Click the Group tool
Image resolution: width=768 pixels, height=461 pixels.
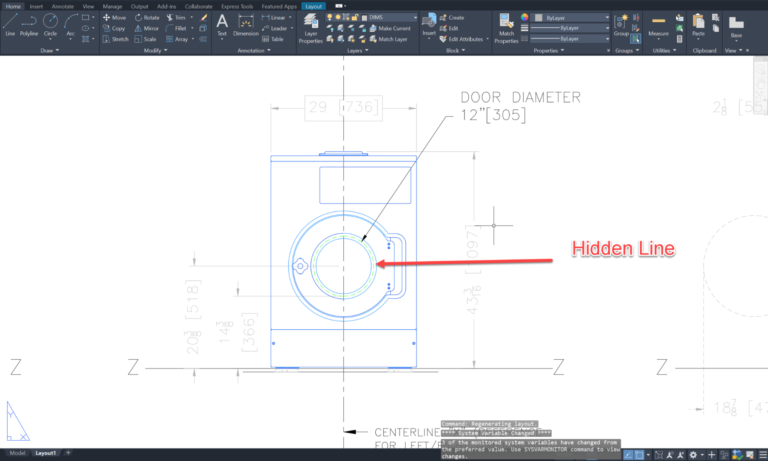[621, 24]
